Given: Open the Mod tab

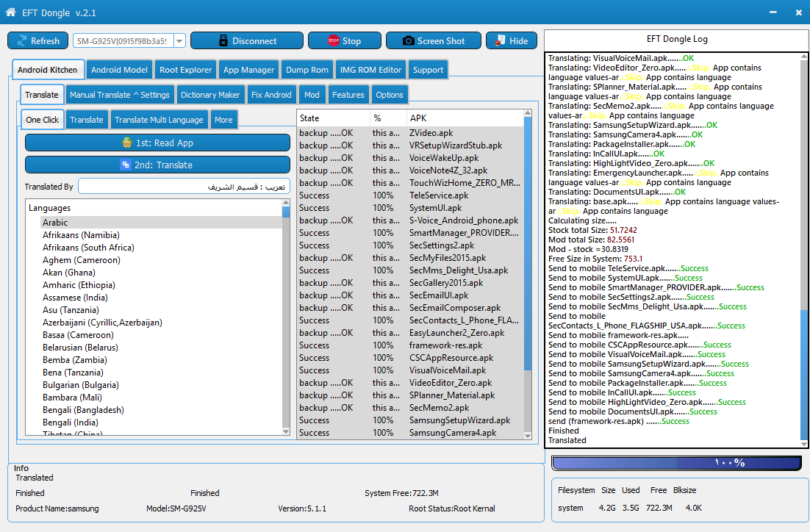Looking at the screenshot, I should [x=312, y=95].
